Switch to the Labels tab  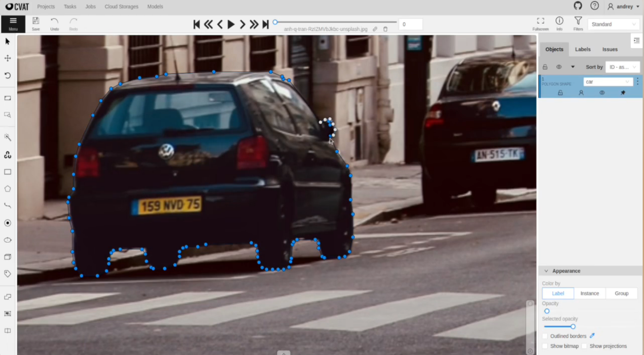(583, 49)
